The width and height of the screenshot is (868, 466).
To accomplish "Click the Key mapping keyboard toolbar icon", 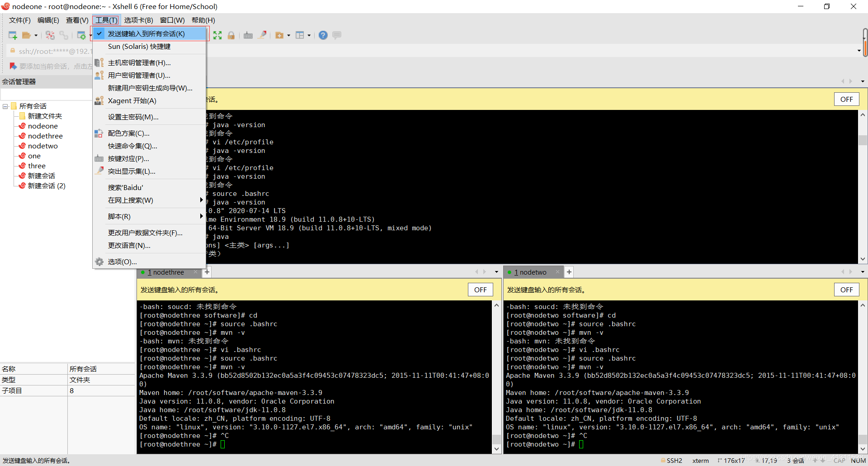I will [x=248, y=35].
